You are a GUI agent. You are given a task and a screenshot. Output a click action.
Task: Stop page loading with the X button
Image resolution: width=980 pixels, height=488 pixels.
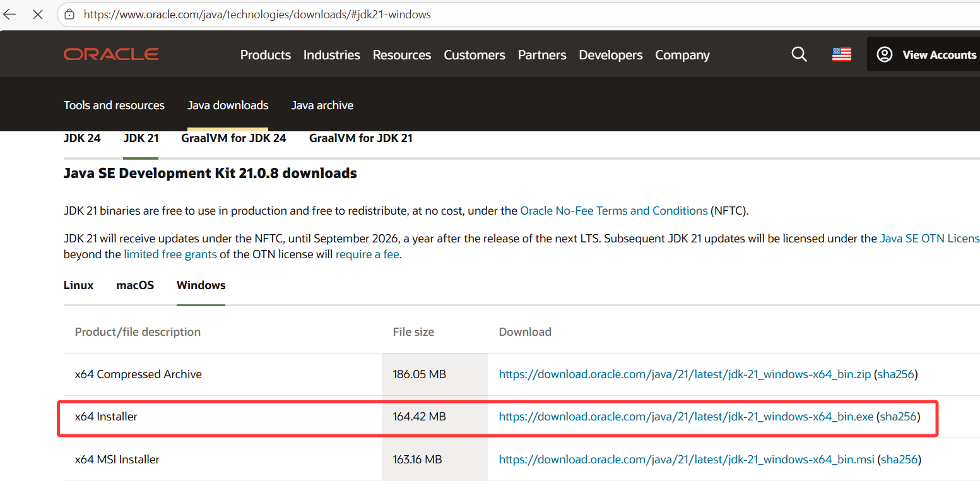click(x=38, y=14)
